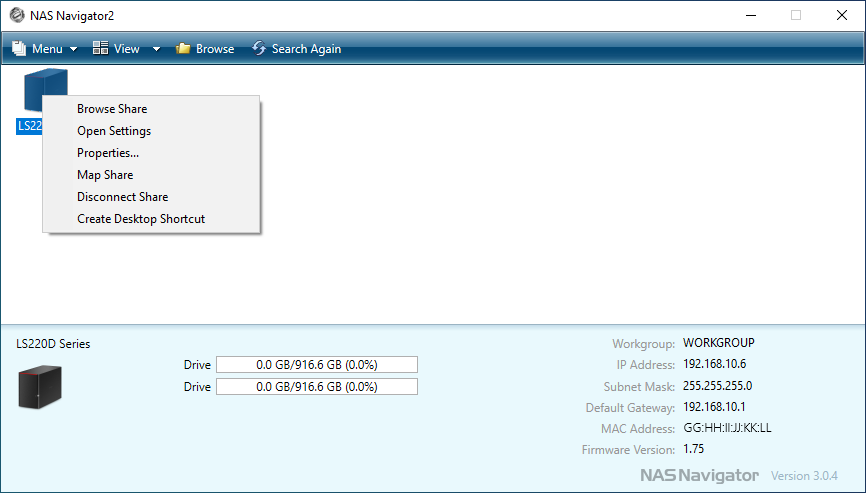This screenshot has height=493, width=866.
Task: Click the first Drive usage bar
Action: click(x=317, y=364)
